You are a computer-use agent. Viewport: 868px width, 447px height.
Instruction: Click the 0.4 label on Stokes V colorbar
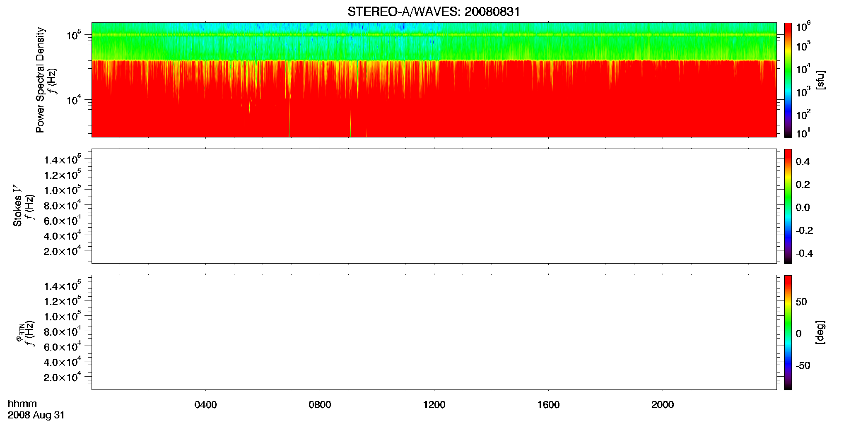[x=803, y=162]
